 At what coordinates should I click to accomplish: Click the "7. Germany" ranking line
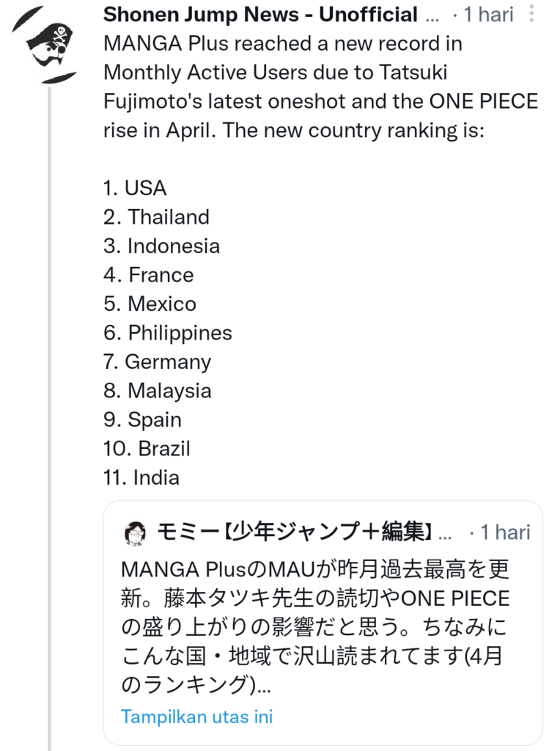point(157,362)
